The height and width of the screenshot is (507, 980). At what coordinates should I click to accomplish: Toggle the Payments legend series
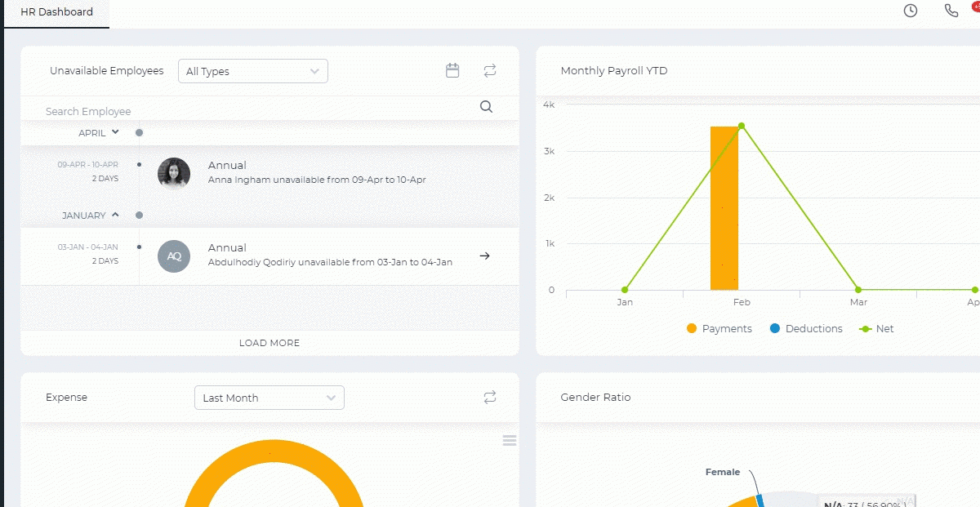(x=719, y=328)
